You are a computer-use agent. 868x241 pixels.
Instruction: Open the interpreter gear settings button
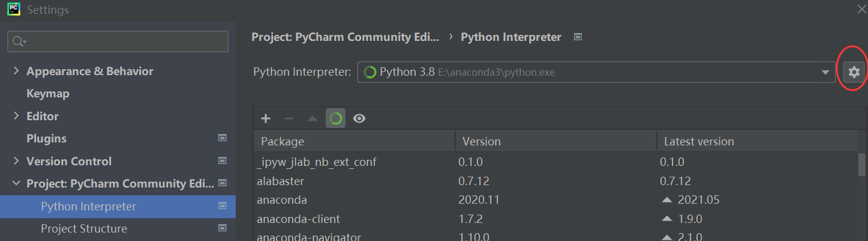[854, 72]
